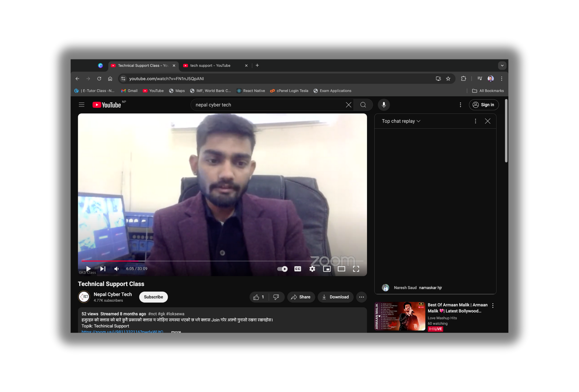Switch to tech support YouTube tab

pyautogui.click(x=210, y=65)
